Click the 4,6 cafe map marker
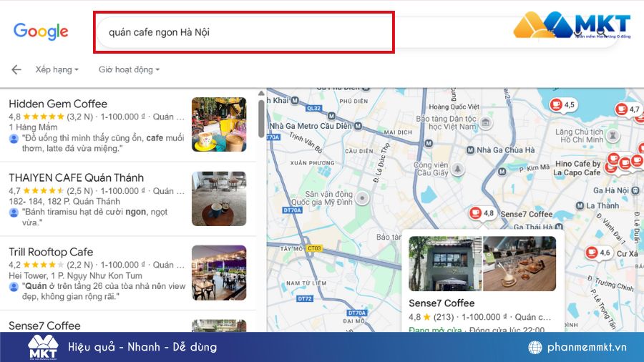 (592, 253)
